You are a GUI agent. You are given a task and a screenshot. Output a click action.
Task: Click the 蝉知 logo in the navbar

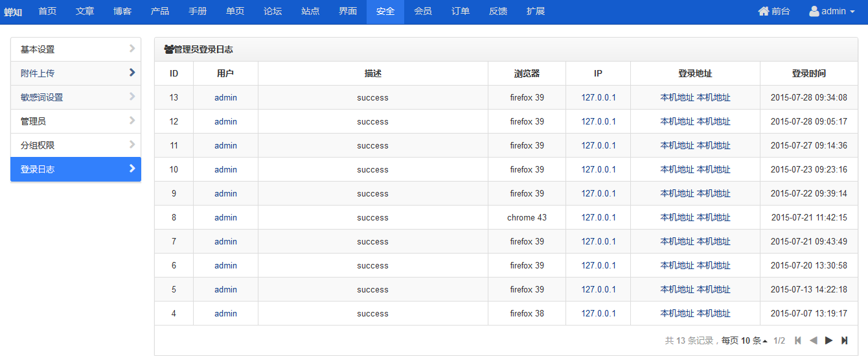pyautogui.click(x=13, y=12)
